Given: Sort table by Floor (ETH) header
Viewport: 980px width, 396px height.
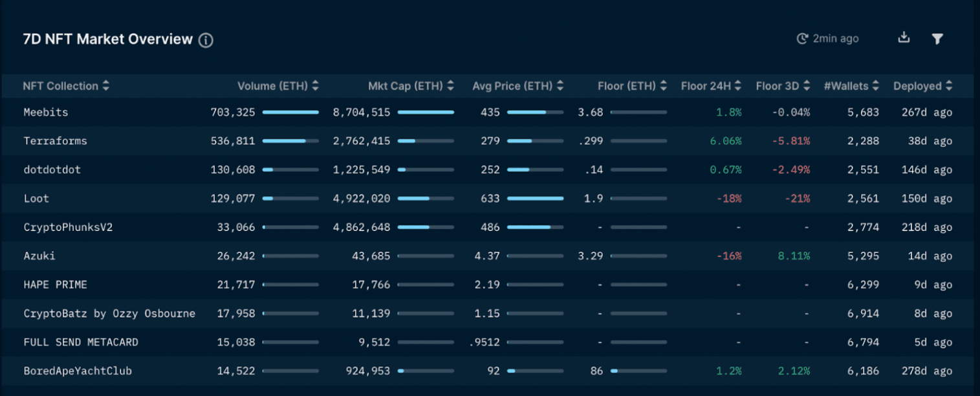Looking at the screenshot, I should 663,86.
